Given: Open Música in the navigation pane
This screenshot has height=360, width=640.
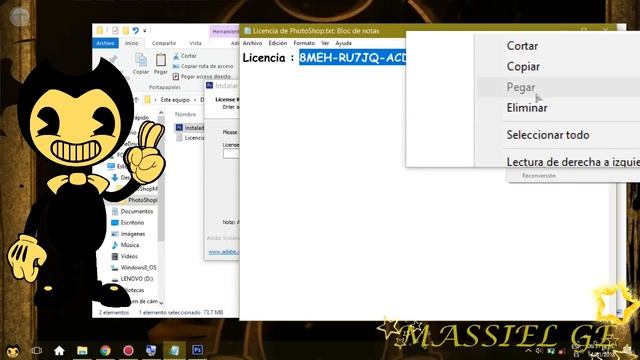Looking at the screenshot, I should [x=125, y=245].
